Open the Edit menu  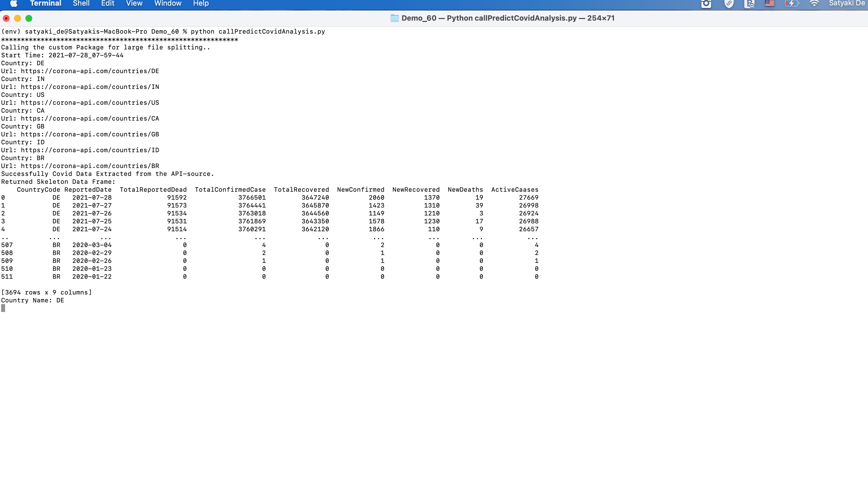[x=108, y=3]
